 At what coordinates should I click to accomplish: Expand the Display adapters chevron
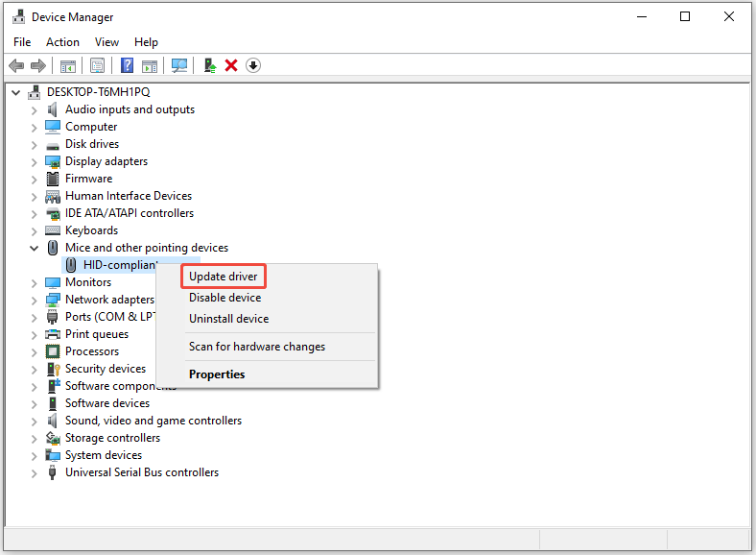tap(34, 162)
